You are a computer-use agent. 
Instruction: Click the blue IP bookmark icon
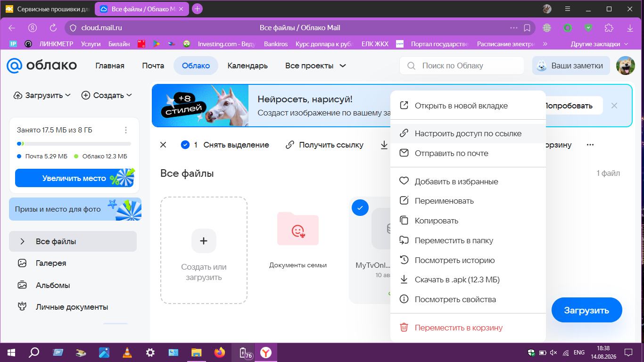(x=13, y=44)
